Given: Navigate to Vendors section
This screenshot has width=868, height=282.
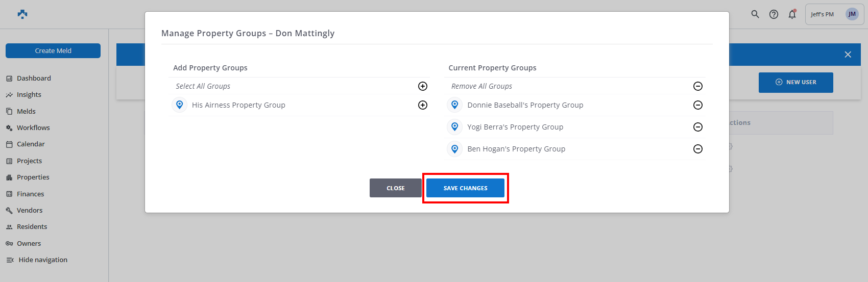Looking at the screenshot, I should 30,210.
